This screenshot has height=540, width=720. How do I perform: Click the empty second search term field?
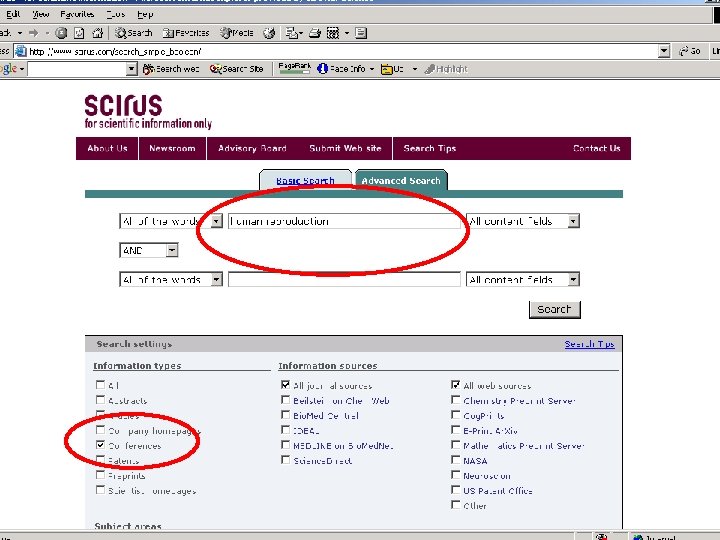pos(344,279)
